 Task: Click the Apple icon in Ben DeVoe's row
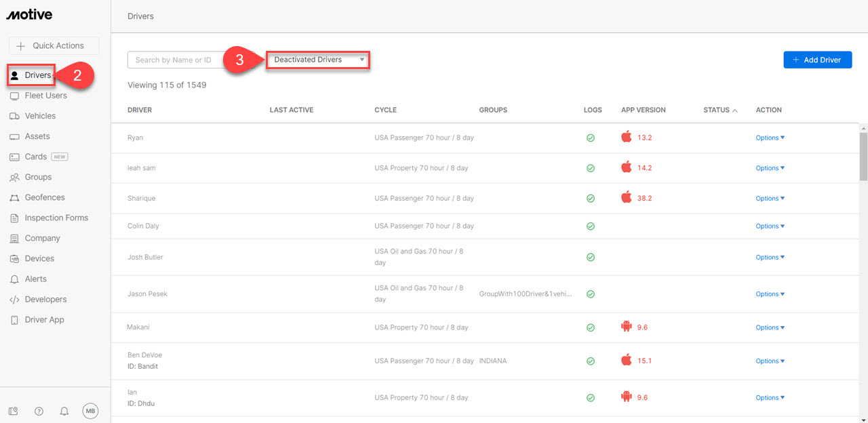pos(626,360)
